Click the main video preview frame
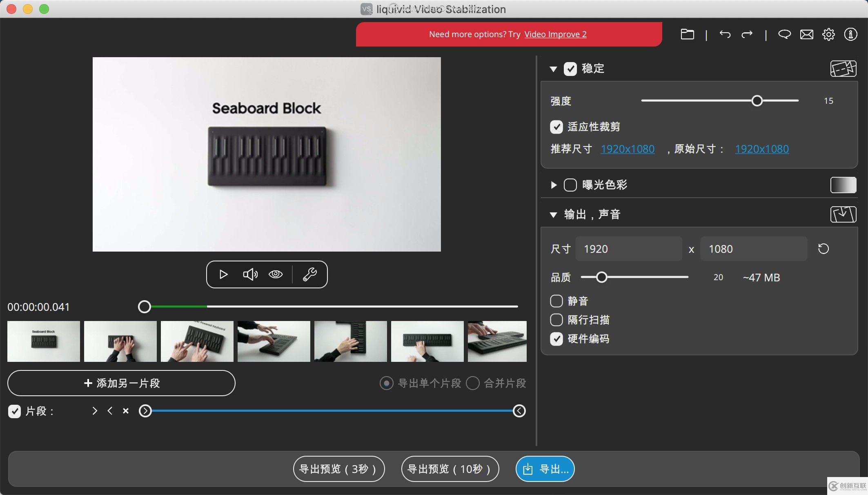The height and width of the screenshot is (495, 868). coord(267,154)
